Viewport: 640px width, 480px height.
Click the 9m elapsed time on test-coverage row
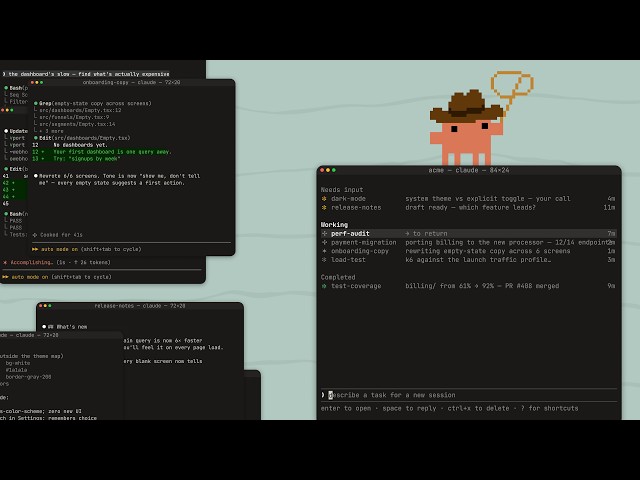click(x=611, y=286)
